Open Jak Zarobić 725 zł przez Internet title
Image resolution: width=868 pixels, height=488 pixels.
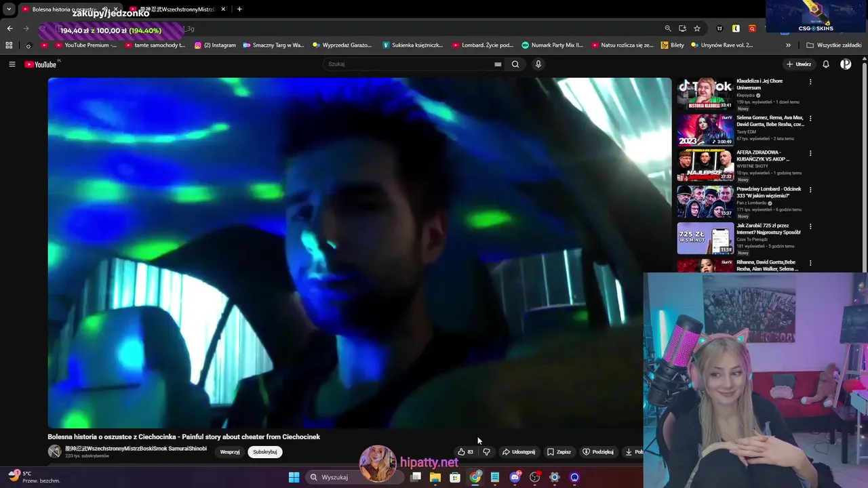click(769, 229)
